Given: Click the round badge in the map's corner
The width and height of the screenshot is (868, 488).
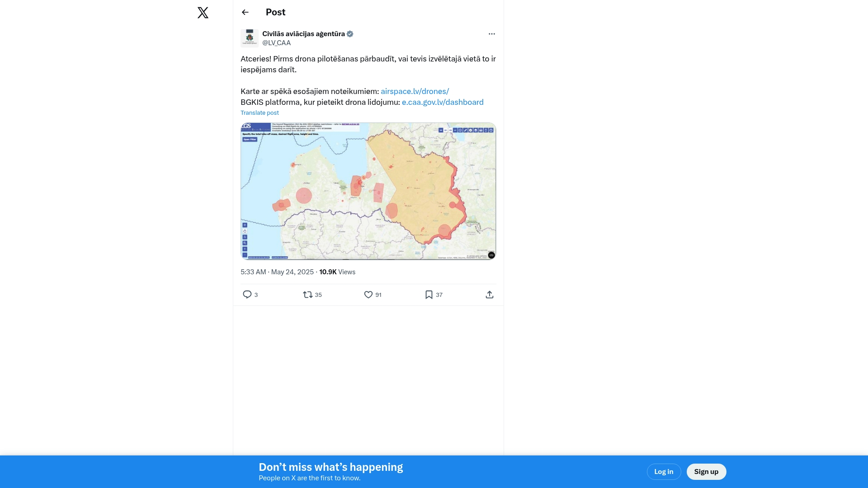Looking at the screenshot, I should pyautogui.click(x=491, y=255).
